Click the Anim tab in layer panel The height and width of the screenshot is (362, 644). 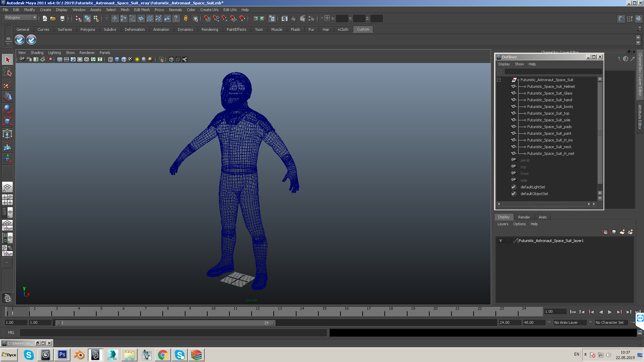tap(542, 217)
